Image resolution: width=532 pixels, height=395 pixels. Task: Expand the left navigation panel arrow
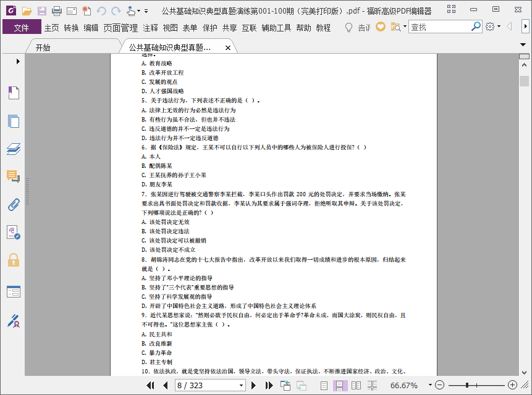18,61
